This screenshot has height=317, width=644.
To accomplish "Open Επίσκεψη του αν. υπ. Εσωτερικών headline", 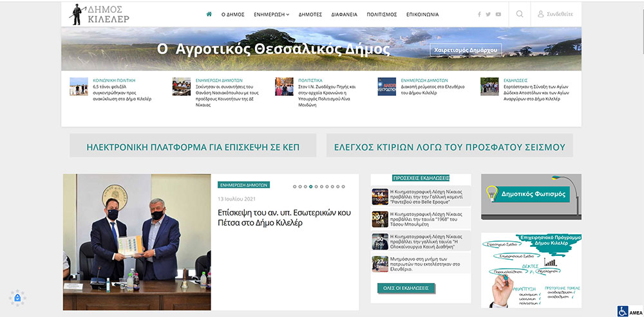I will [x=284, y=218].
